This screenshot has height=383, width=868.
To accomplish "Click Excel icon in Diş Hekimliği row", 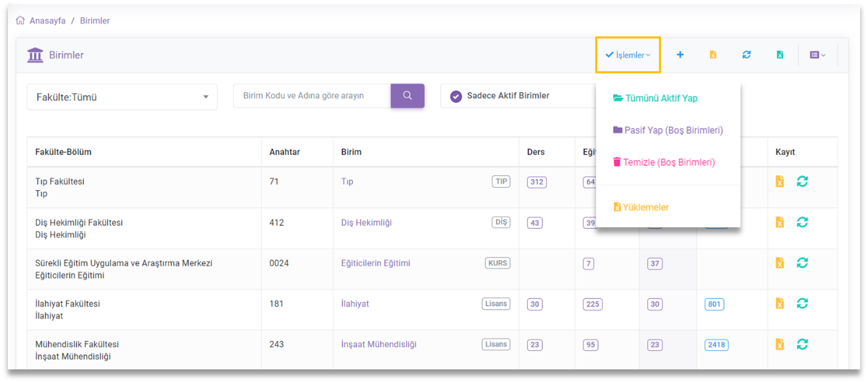I will (x=779, y=222).
